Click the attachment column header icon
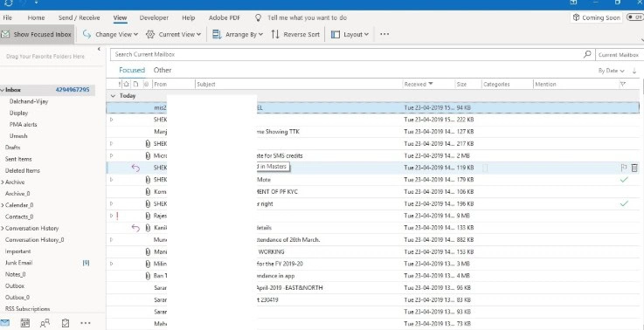 pyautogui.click(x=146, y=84)
